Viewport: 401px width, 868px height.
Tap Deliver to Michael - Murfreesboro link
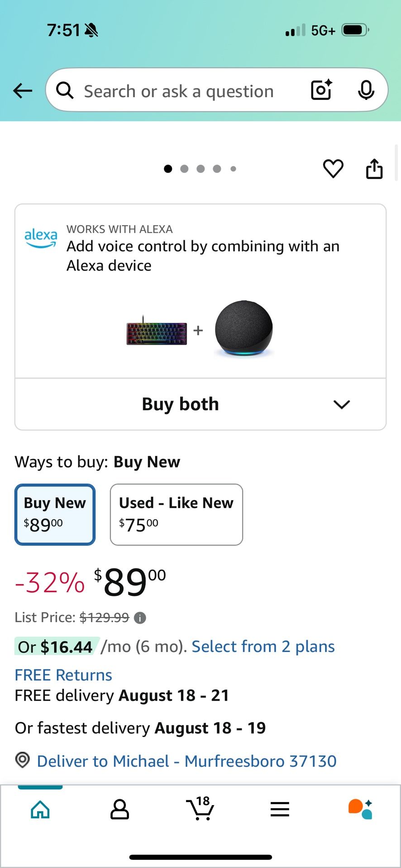[186, 761]
